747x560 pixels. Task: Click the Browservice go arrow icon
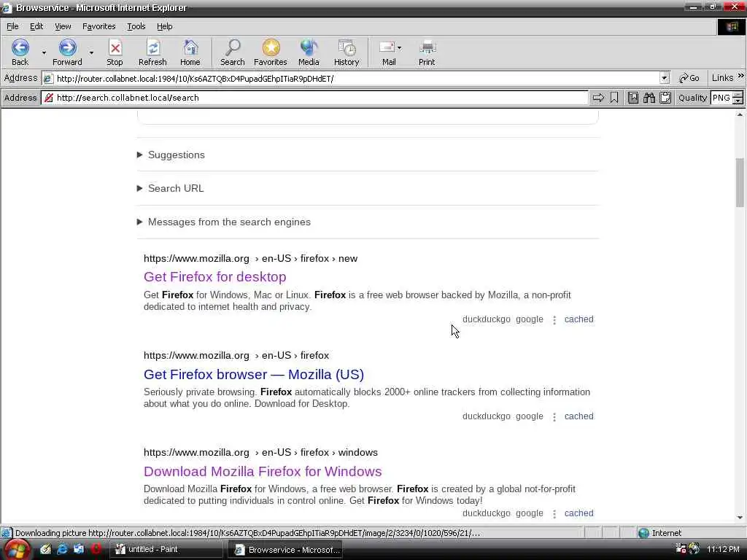click(x=598, y=98)
